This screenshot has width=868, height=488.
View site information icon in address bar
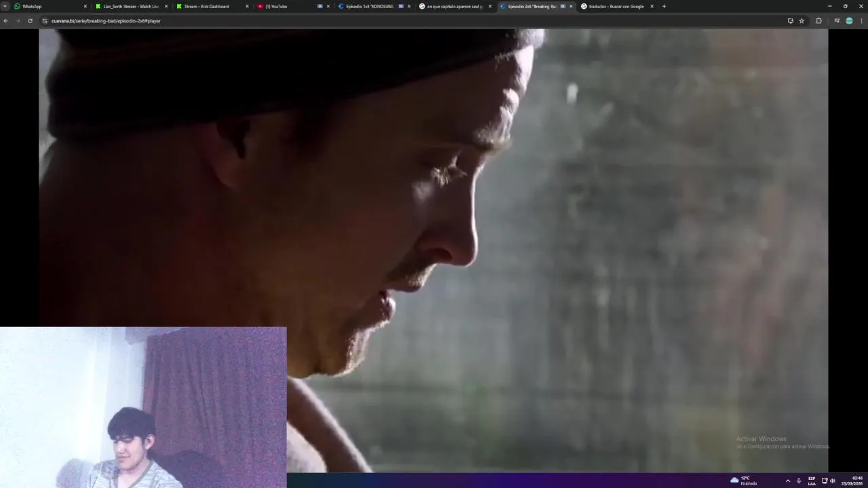pyautogui.click(x=45, y=21)
